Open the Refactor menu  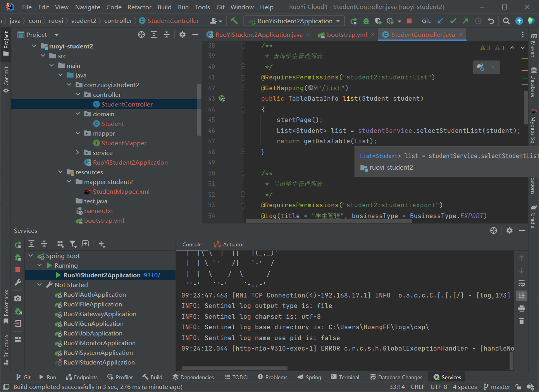[x=139, y=7]
